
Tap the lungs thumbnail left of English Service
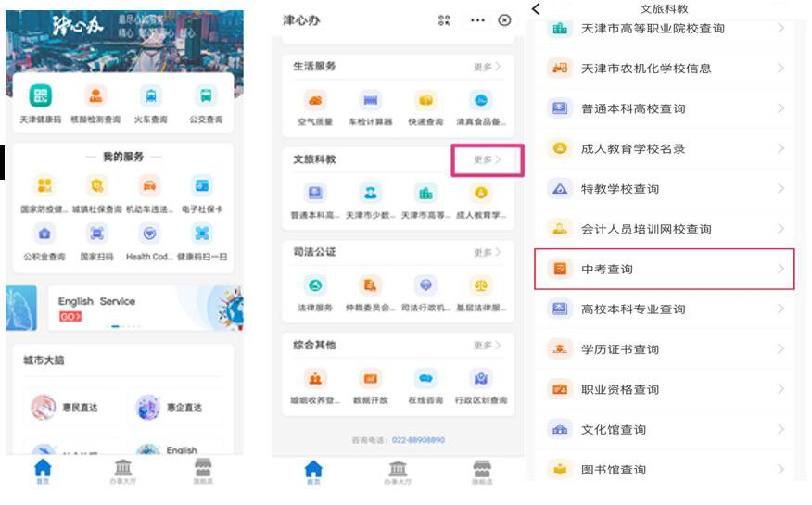pyautogui.click(x=21, y=308)
